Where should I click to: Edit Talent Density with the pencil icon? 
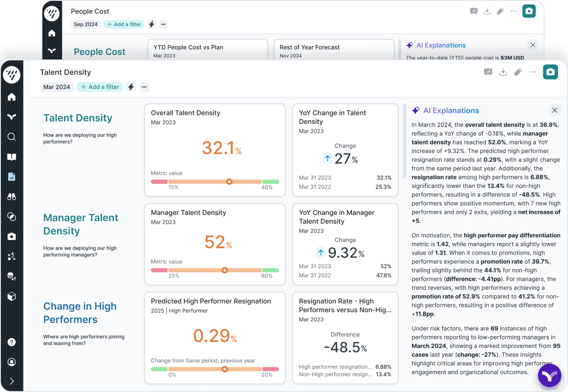point(518,72)
